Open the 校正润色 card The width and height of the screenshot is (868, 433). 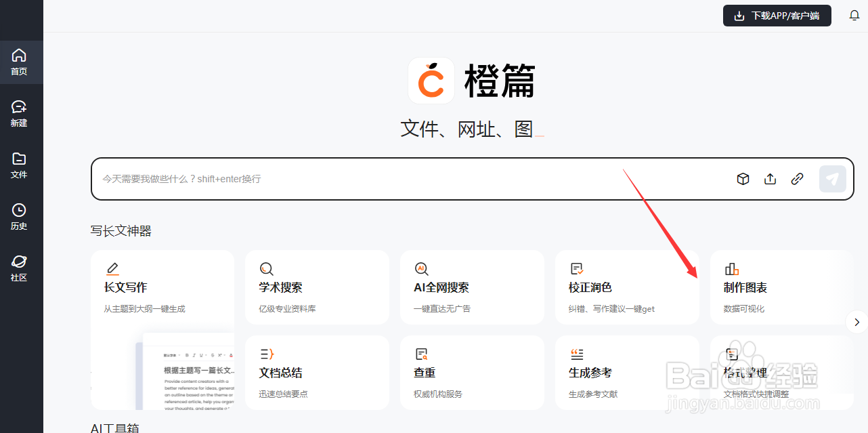627,287
